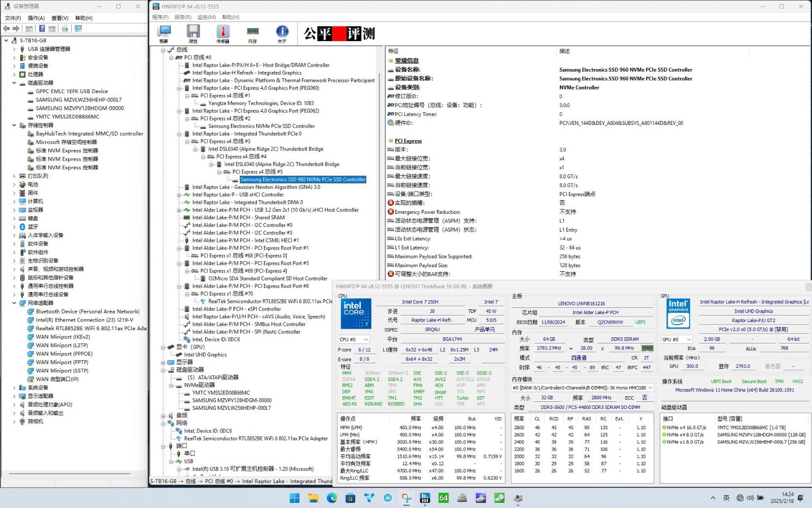The height and width of the screenshot is (508, 812).
Task: Click the 报告 floppy disk report icon
Action: pyautogui.click(x=193, y=34)
